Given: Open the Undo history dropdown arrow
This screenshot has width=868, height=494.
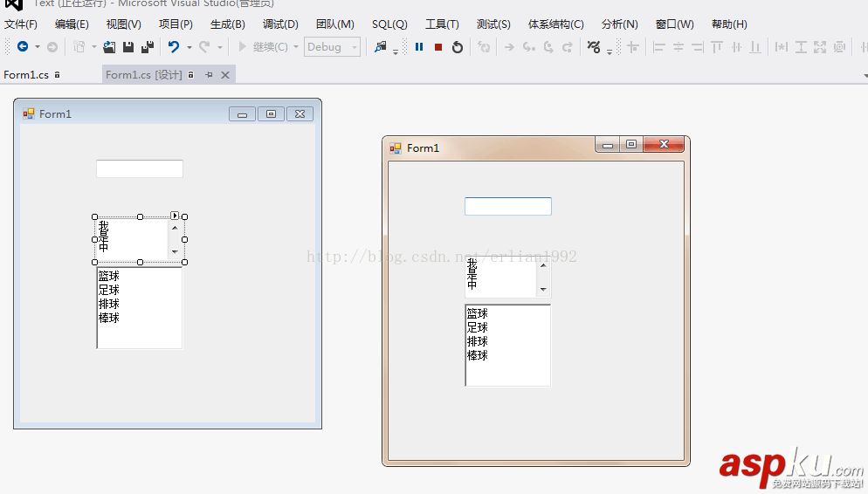Looking at the screenshot, I should click(189, 47).
